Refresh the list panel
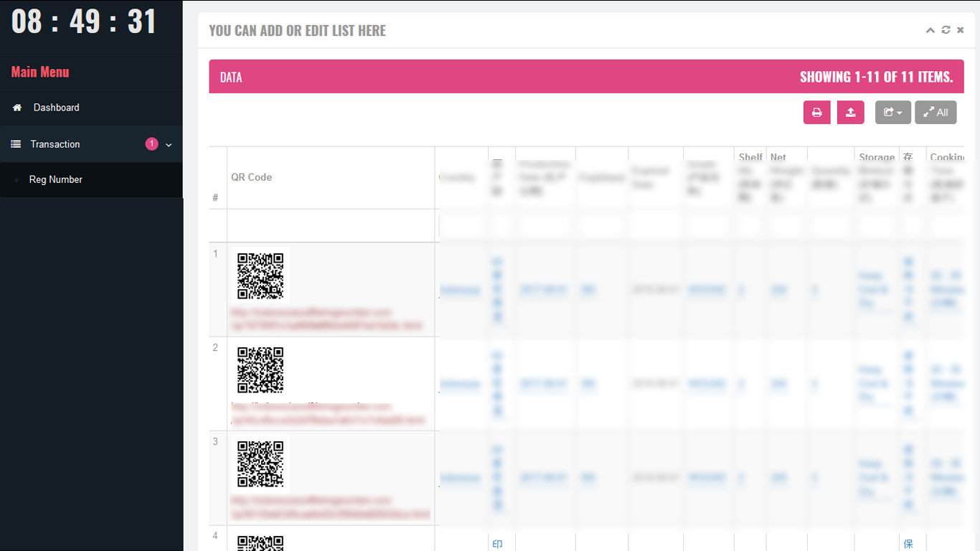Image resolution: width=980 pixels, height=551 pixels. pos(946,30)
